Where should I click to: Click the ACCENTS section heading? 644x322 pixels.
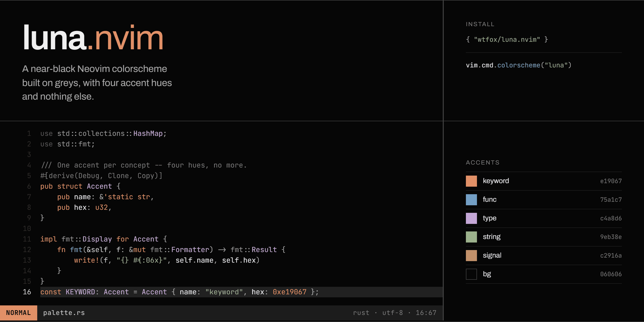click(x=482, y=163)
